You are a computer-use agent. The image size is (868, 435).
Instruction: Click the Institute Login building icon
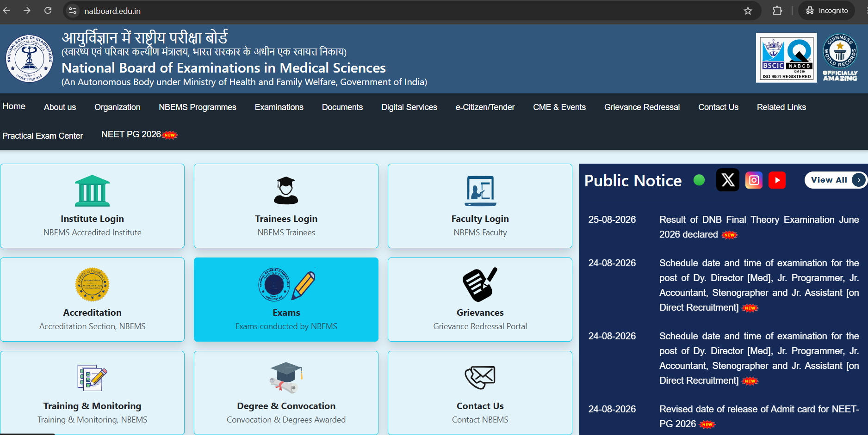pyautogui.click(x=93, y=190)
